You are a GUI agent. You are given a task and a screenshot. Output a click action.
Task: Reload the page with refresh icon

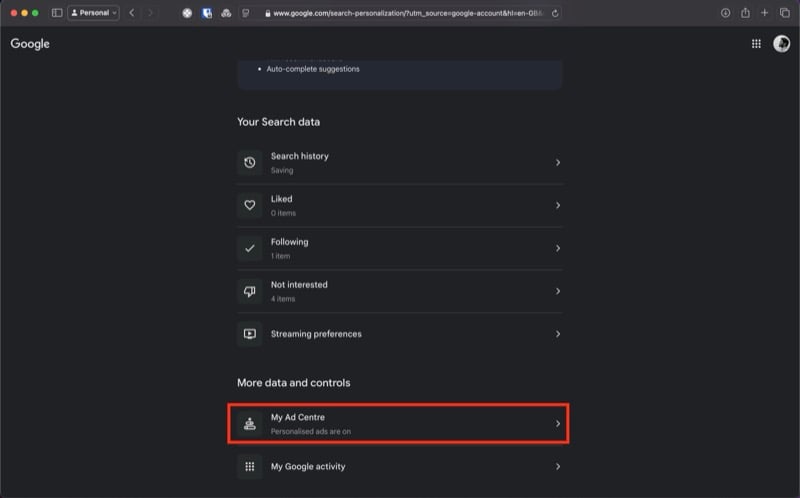(555, 13)
